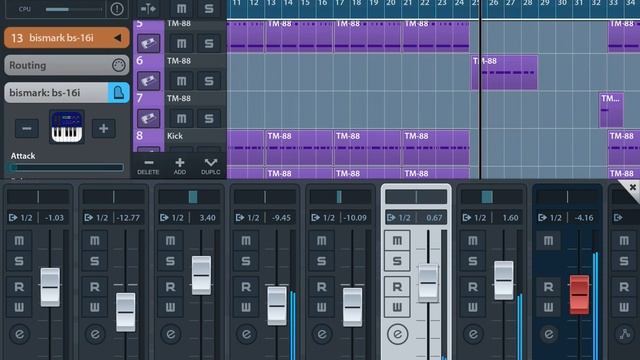This screenshot has height=360, width=640.
Task: Open the instrument icon on track 6
Action: coord(148,81)
